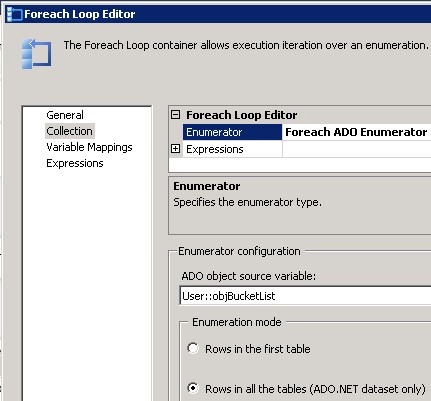This screenshot has width=431, height=401.
Task: Open the Foreach ADO Enumerator value dropdown
Action: [356, 132]
